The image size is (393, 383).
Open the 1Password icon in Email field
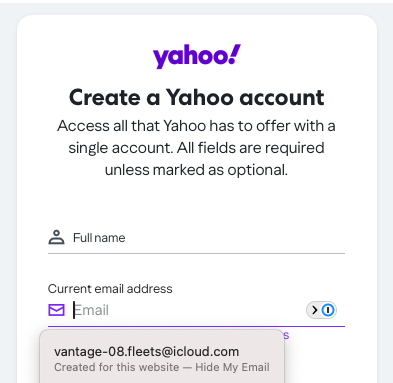tap(328, 310)
